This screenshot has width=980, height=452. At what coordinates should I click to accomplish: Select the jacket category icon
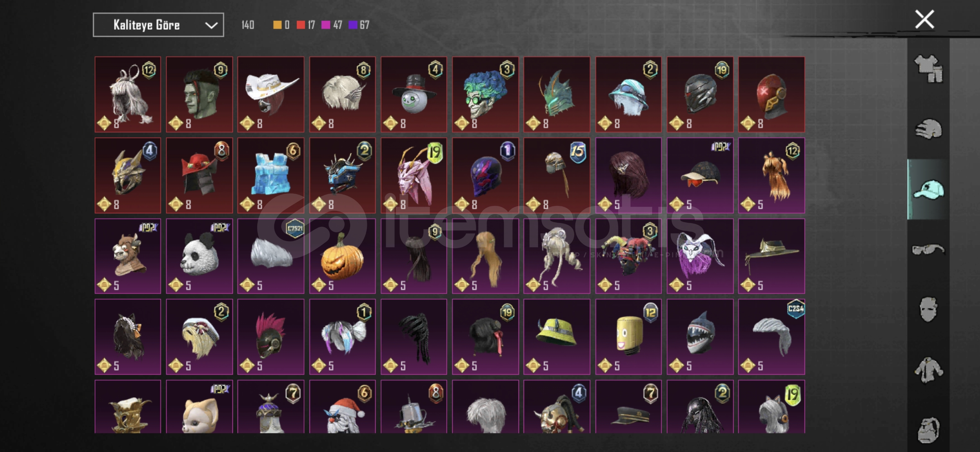click(928, 370)
